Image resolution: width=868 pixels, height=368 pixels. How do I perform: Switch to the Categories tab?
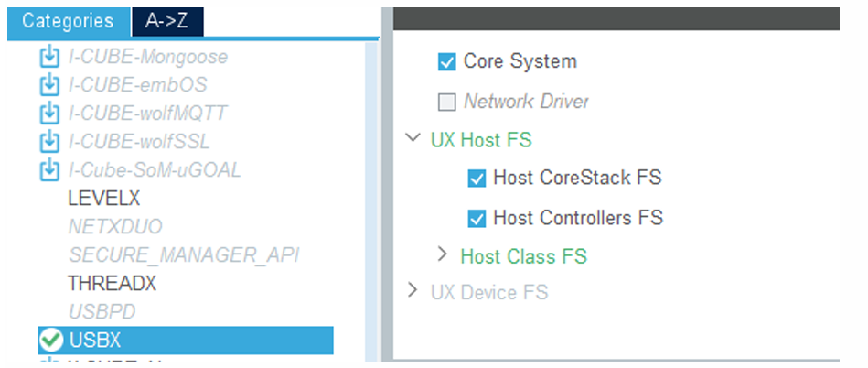click(x=69, y=21)
